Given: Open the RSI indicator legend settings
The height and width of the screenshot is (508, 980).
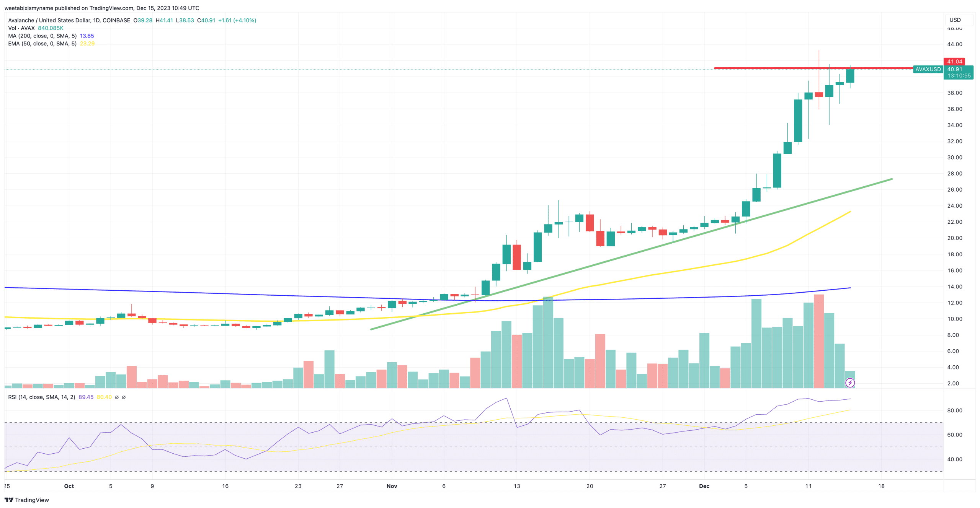Looking at the screenshot, I should [x=41, y=397].
